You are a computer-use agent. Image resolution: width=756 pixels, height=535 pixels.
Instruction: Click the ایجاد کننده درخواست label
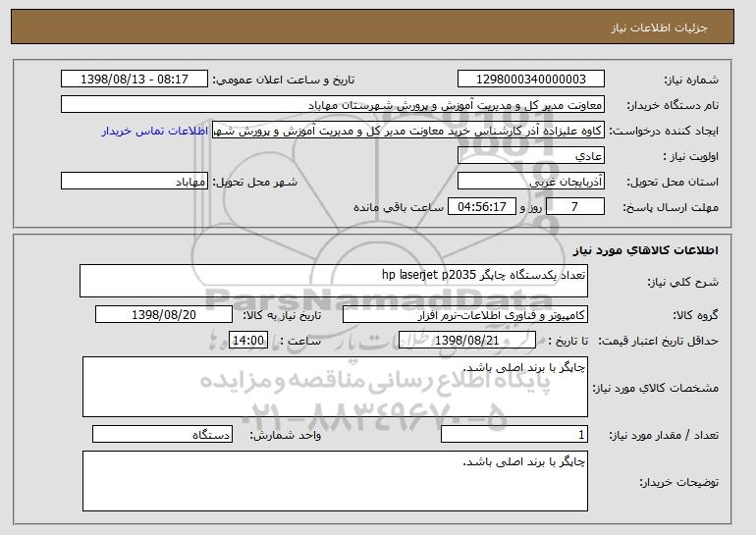point(664,132)
